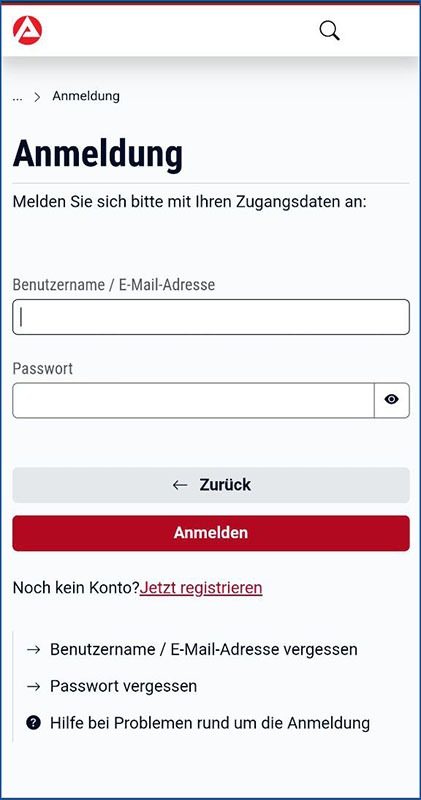This screenshot has height=800, width=421.
Task: Submit login with the red Anmelden button
Action: point(211,533)
